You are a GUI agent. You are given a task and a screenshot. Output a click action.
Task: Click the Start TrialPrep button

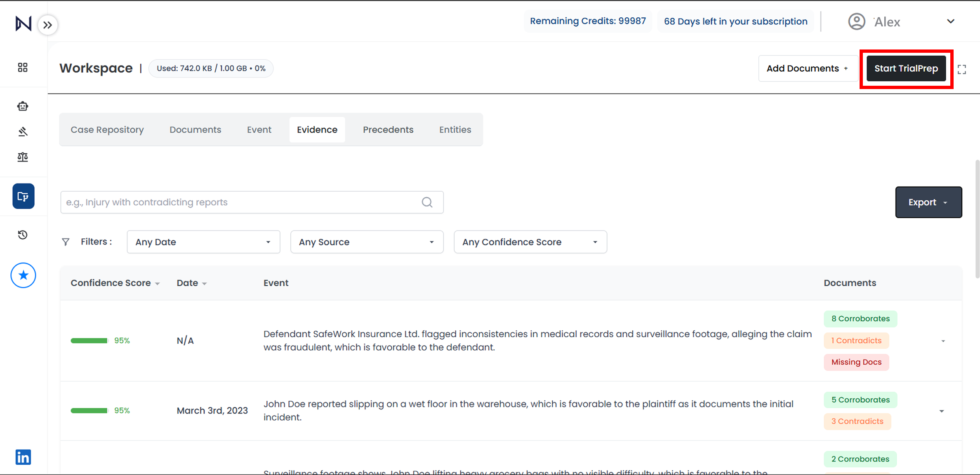(906, 68)
